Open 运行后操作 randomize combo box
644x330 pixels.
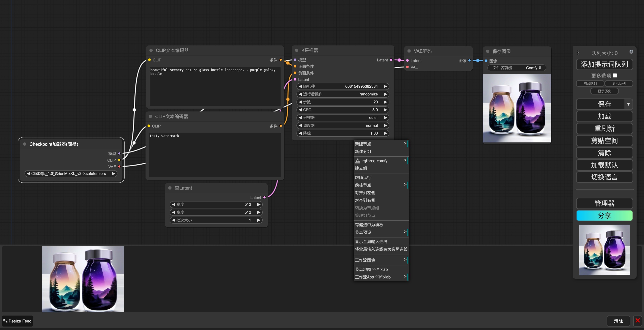pyautogui.click(x=343, y=94)
